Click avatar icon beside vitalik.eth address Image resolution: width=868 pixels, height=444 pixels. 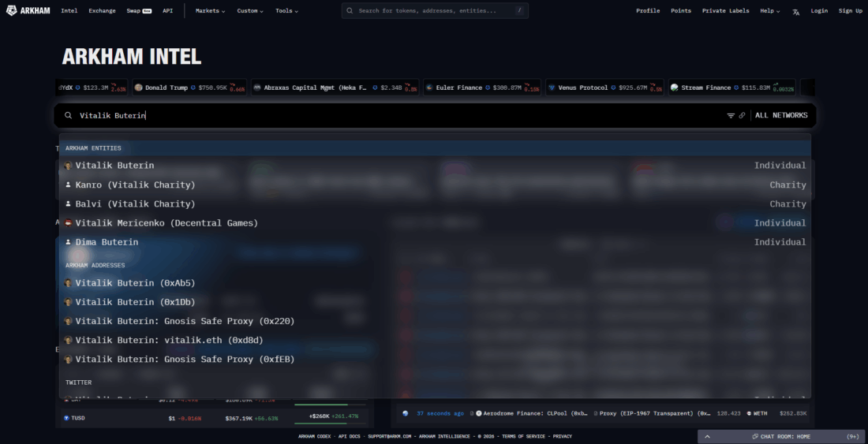tap(68, 340)
